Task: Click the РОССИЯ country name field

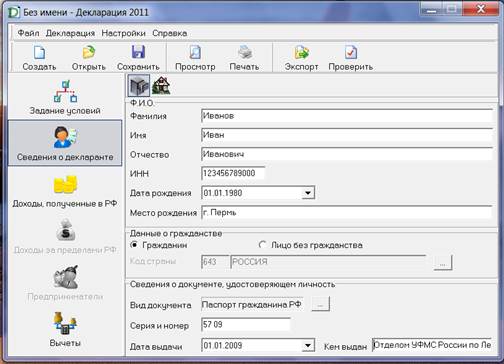Action: 328,262
